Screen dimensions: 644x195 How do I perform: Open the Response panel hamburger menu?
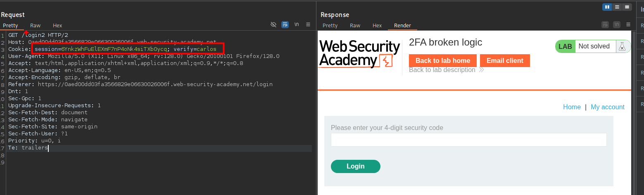click(x=628, y=25)
